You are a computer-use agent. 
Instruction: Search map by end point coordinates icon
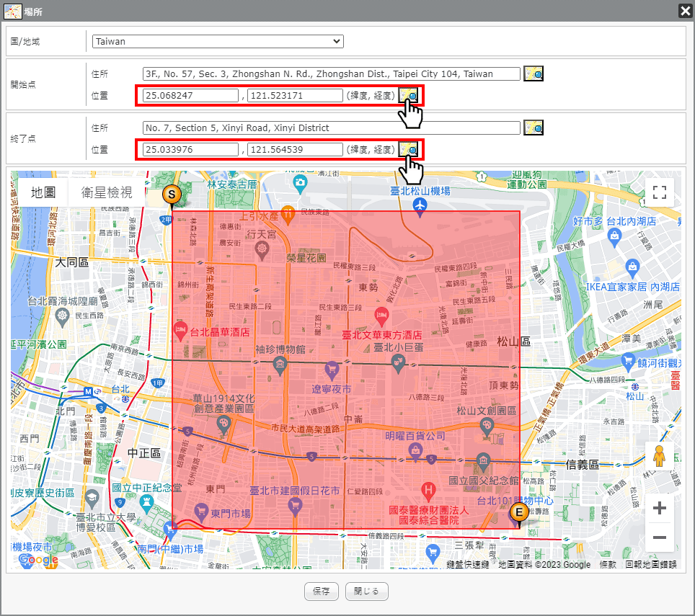tap(408, 149)
